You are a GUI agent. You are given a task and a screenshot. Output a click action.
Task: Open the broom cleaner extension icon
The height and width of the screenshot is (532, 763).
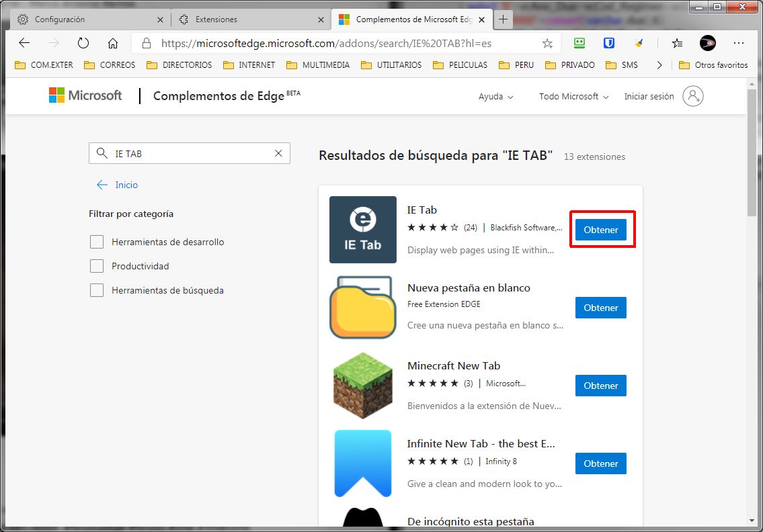[639, 43]
